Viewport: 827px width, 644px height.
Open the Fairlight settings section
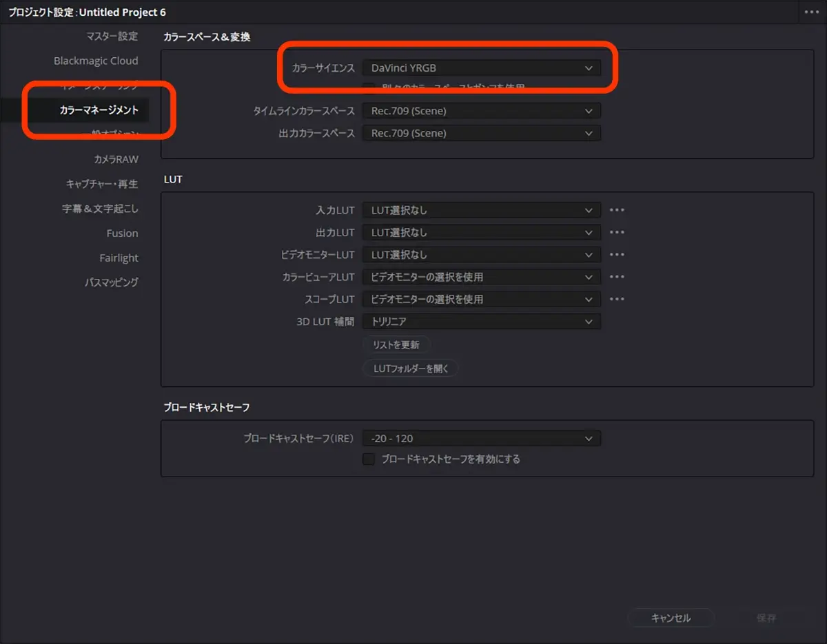click(x=118, y=258)
